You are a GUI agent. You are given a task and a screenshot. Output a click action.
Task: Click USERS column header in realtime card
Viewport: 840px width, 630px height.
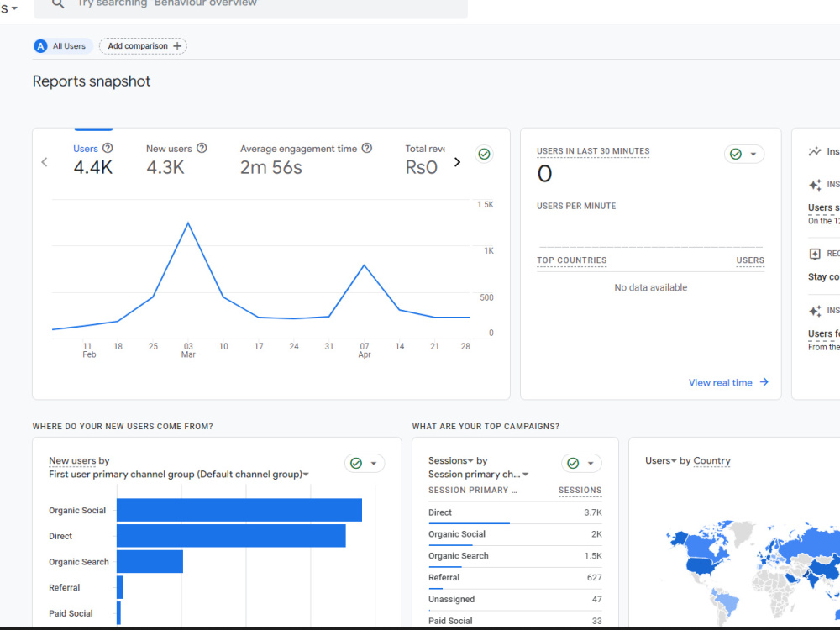point(750,260)
